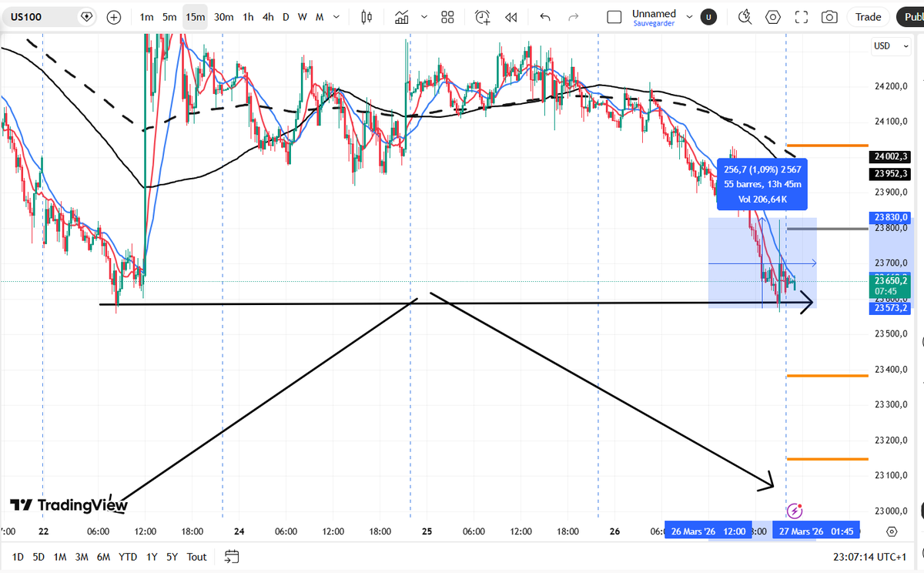This screenshot has height=573, width=924.
Task: Click the Sauvegarder link
Action: 654,22
